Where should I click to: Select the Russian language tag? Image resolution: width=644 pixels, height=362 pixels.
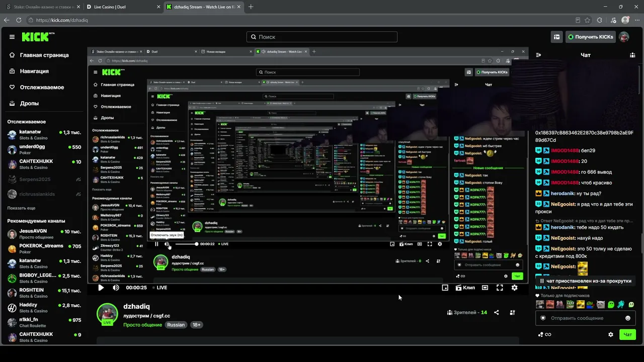(x=176, y=325)
